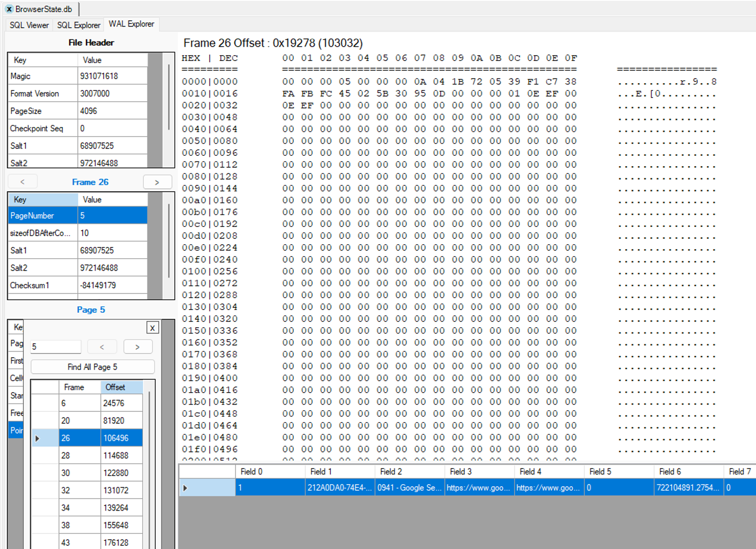Click the Field 2 column header

coord(410,472)
